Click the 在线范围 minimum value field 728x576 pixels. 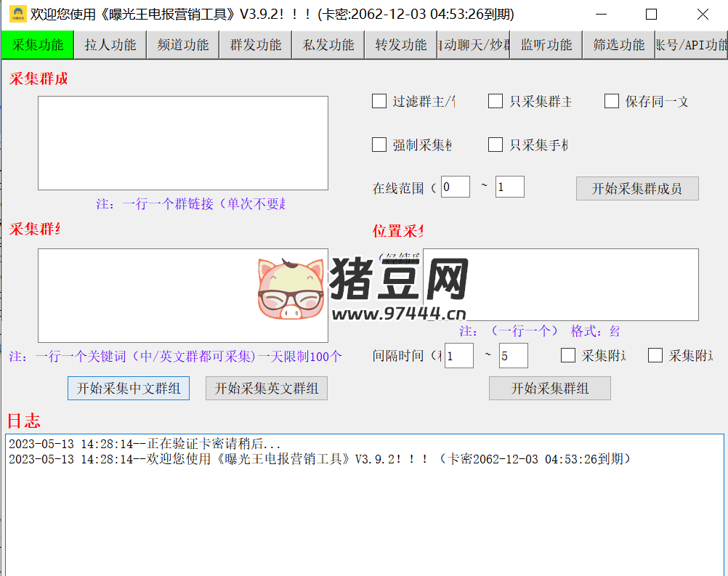(455, 187)
